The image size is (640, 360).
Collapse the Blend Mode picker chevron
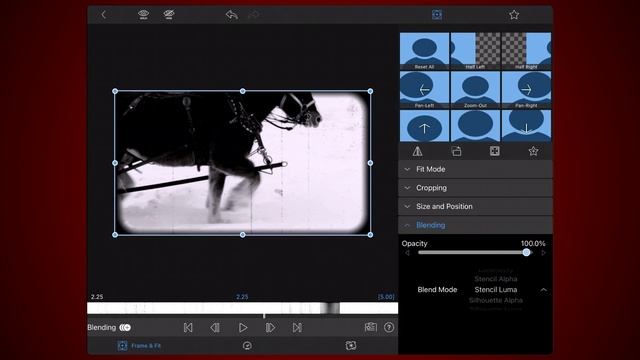543,289
